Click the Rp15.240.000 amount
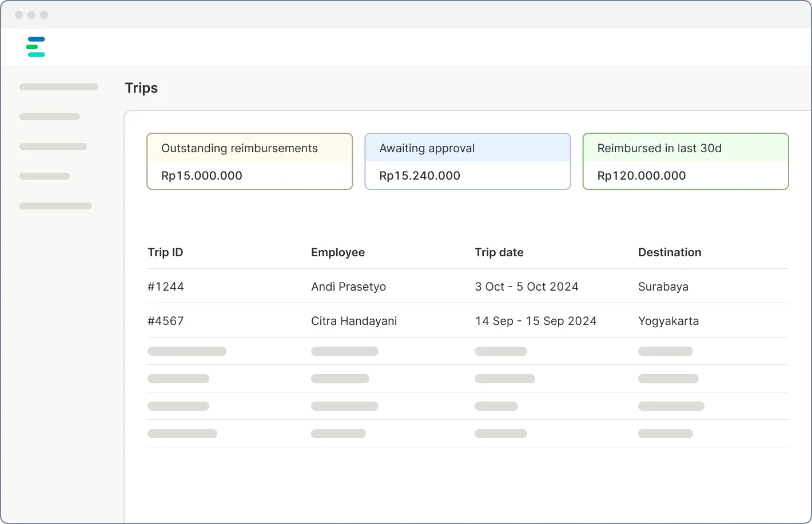This screenshot has width=812, height=524. [x=420, y=176]
